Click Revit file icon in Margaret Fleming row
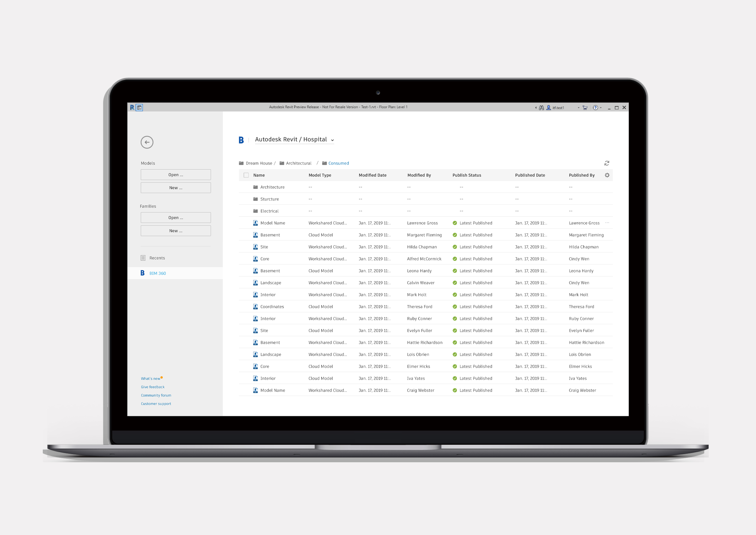This screenshot has width=756, height=535. [255, 235]
